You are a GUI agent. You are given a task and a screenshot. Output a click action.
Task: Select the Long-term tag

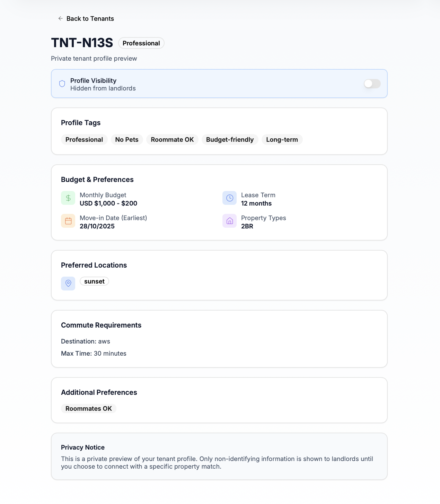click(282, 140)
